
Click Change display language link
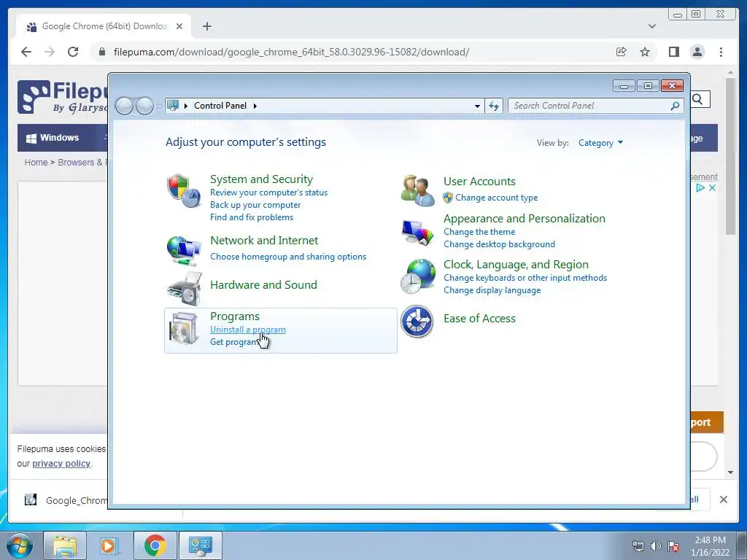click(492, 290)
